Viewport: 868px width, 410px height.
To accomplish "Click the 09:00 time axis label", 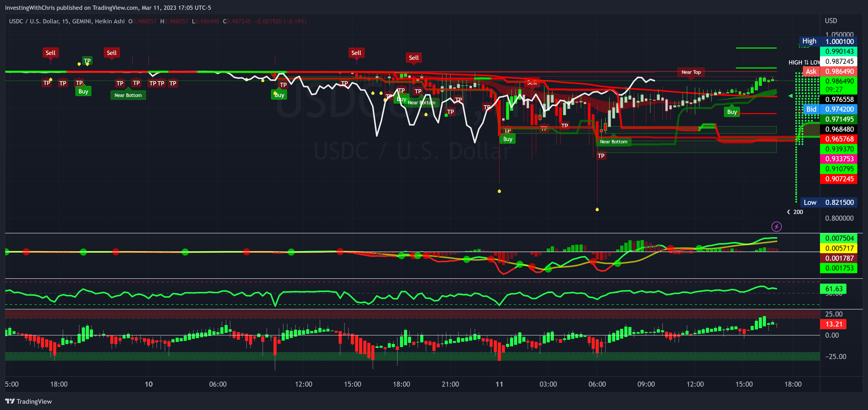I will coord(646,384).
